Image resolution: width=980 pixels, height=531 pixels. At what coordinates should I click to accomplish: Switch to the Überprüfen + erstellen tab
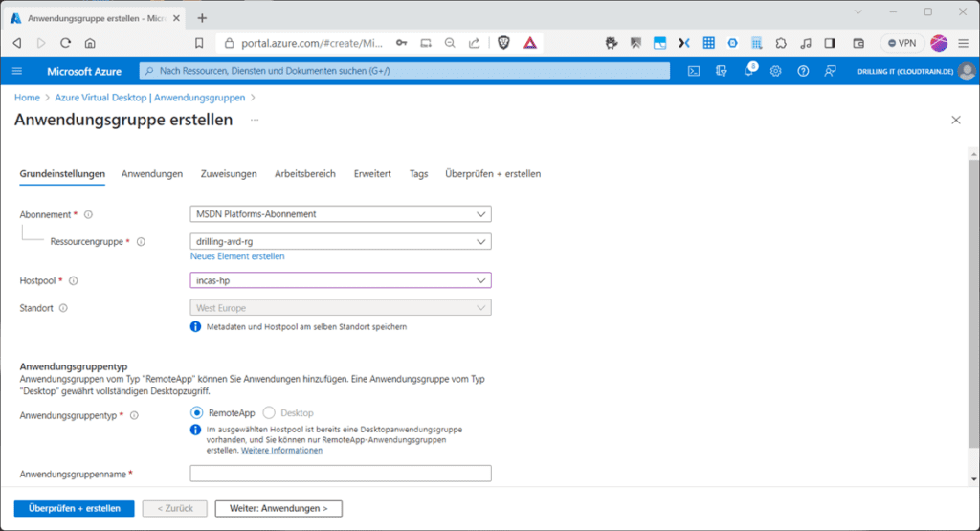(493, 174)
